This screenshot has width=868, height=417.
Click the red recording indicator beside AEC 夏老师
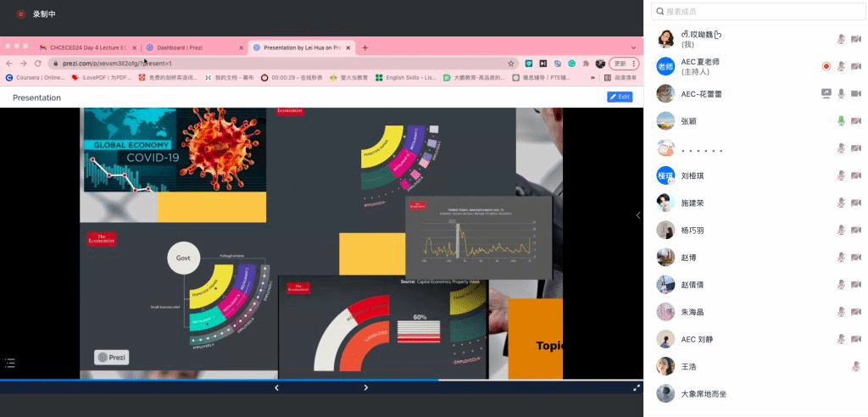(x=826, y=66)
